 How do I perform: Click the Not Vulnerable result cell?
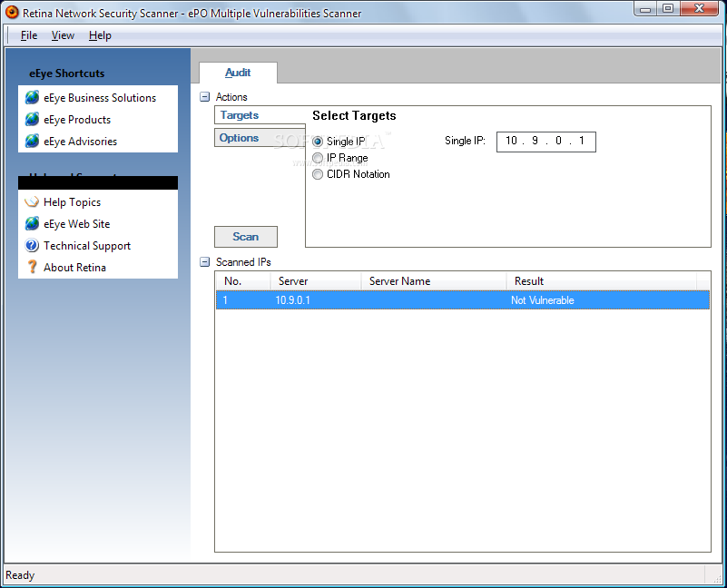point(543,300)
